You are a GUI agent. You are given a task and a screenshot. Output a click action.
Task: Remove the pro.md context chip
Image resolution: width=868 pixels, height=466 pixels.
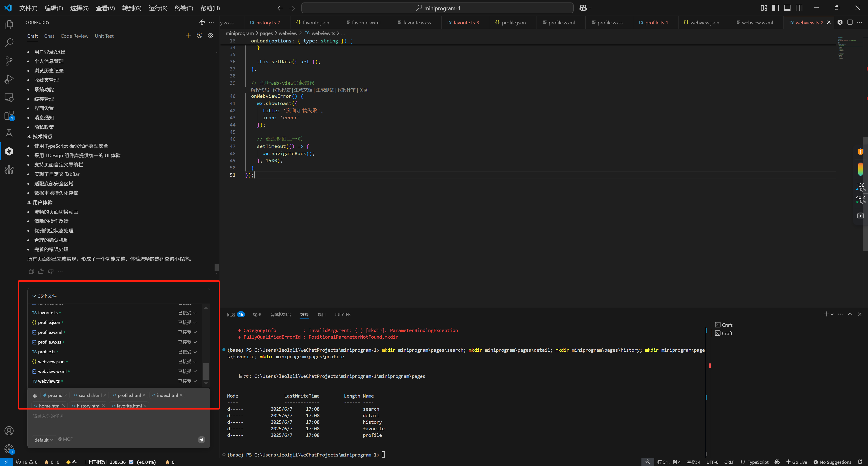(x=66, y=395)
